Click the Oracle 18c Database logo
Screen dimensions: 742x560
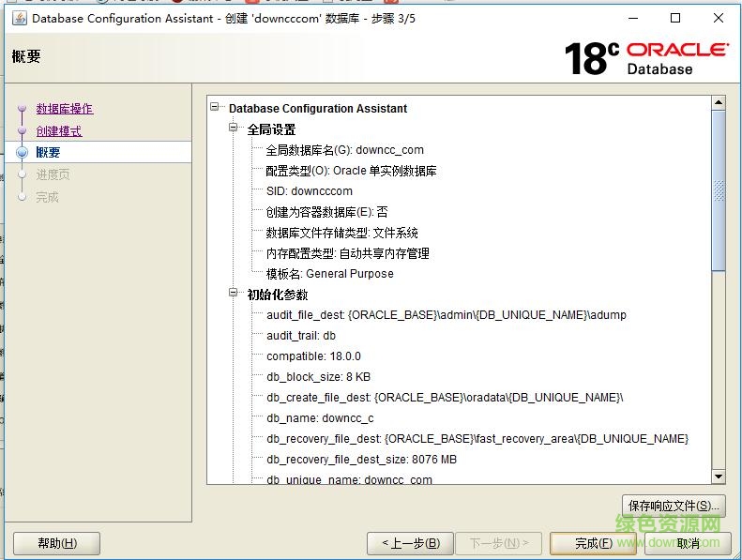click(x=645, y=58)
